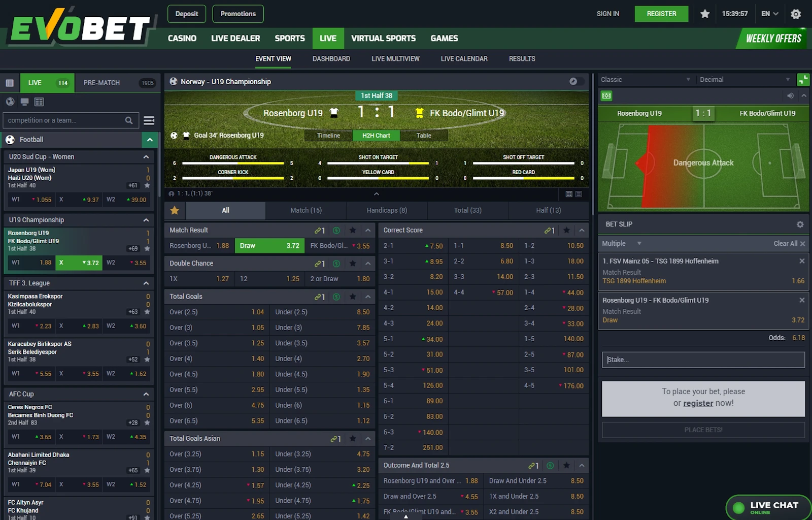Screen dimensions: 812x520
Task: Mute the live match tracker speaker
Action: pyautogui.click(x=790, y=95)
